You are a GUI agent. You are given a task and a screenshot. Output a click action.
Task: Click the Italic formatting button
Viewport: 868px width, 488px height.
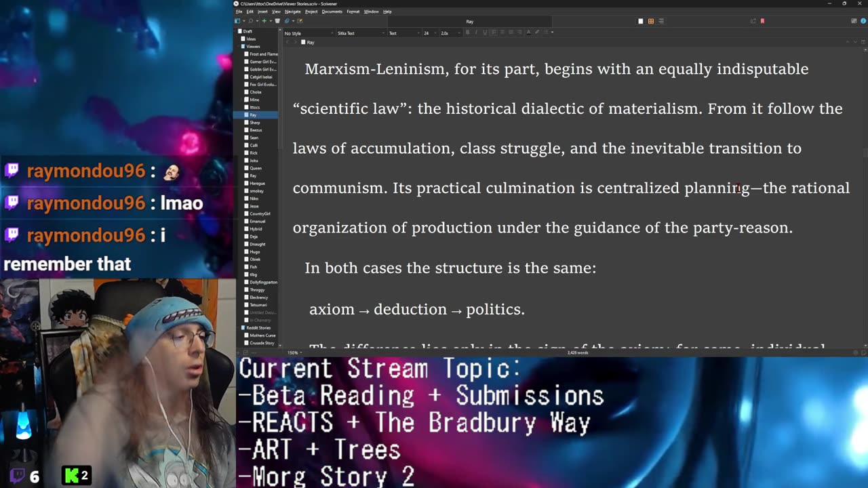point(476,32)
